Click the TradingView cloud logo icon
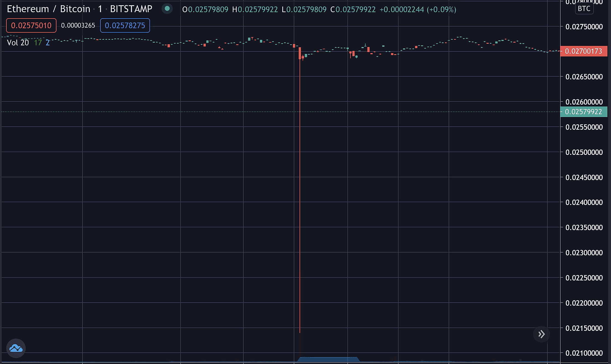 [x=16, y=348]
